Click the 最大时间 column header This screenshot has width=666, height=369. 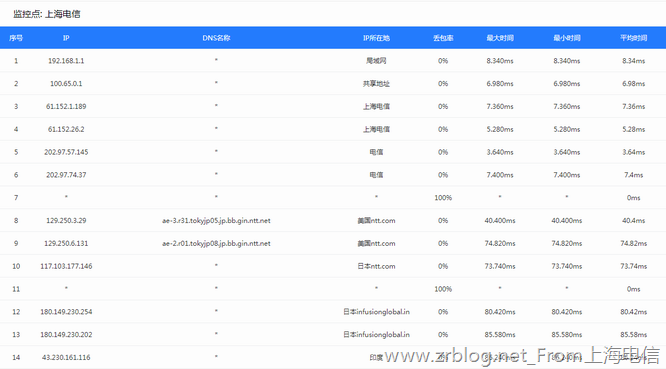pyautogui.click(x=500, y=38)
